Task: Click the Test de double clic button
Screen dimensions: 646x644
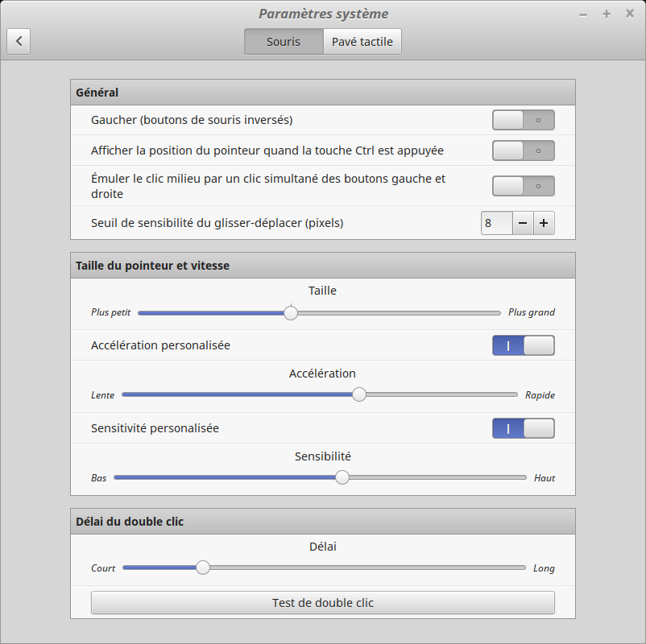Action: coord(322,603)
